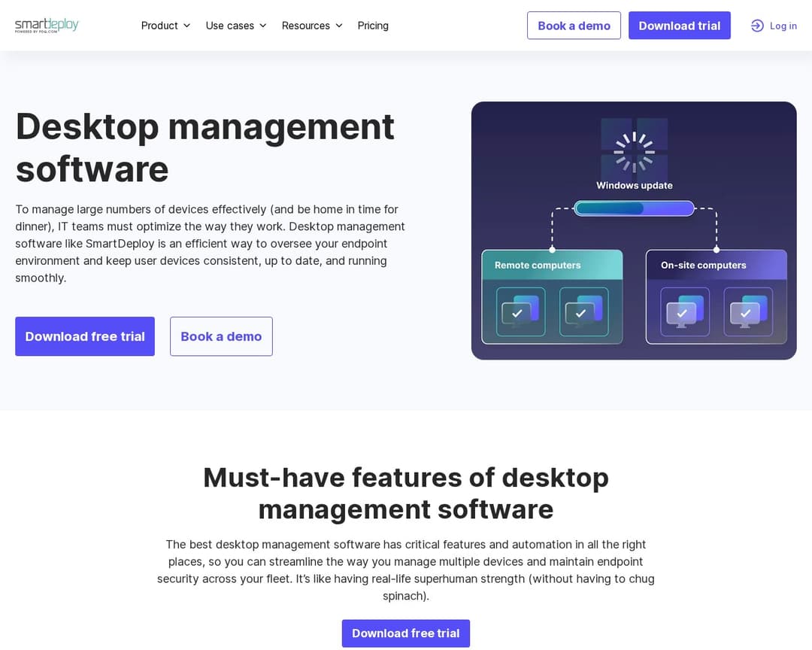Click the Windows update progress bar

634,208
